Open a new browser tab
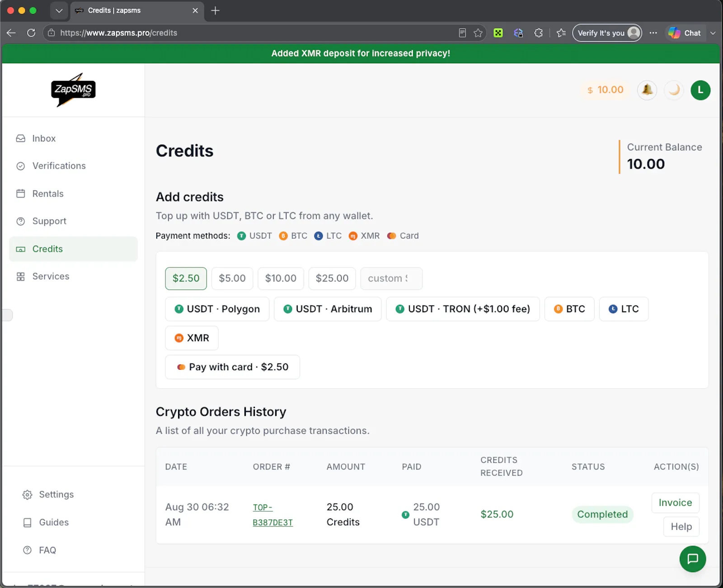The width and height of the screenshot is (723, 588). 216,10
